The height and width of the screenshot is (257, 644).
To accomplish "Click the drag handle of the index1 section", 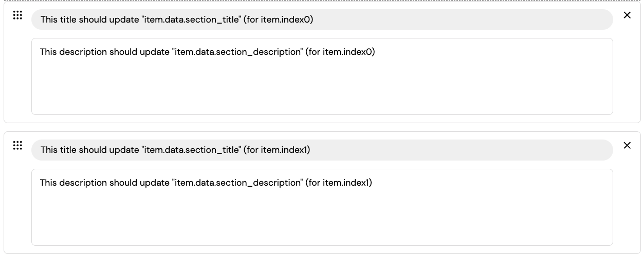I will 17,146.
